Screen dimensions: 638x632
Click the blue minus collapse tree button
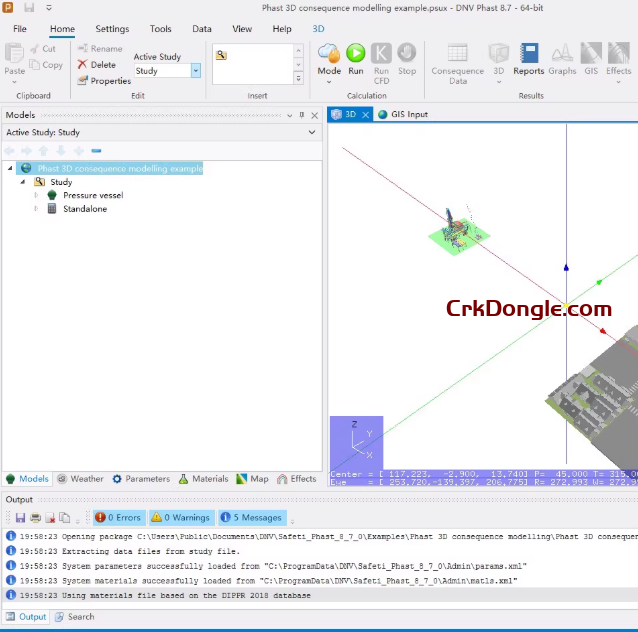(x=96, y=151)
